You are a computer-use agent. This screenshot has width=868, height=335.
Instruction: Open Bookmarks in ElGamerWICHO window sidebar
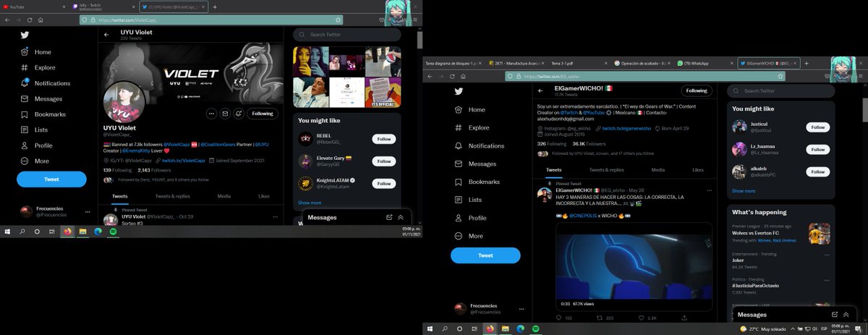pyautogui.click(x=477, y=182)
